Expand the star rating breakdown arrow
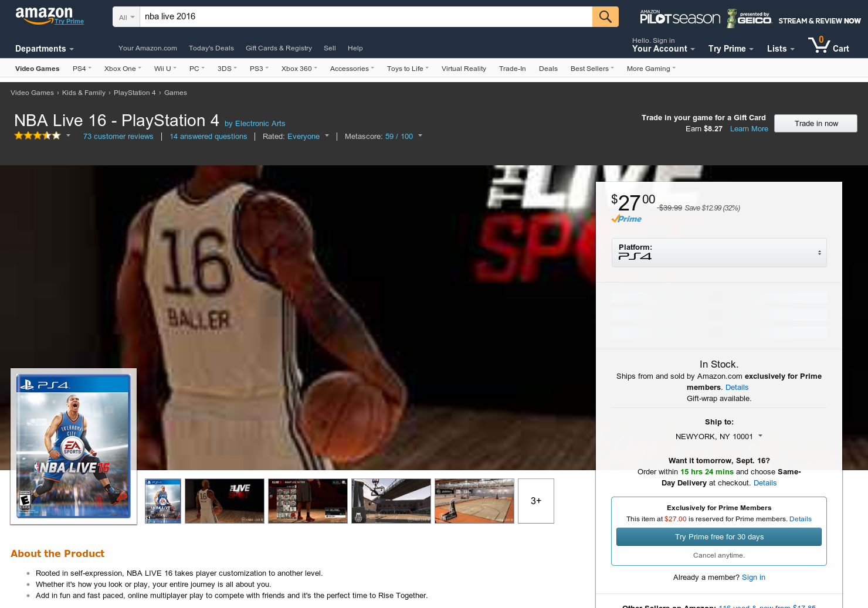 68,136
